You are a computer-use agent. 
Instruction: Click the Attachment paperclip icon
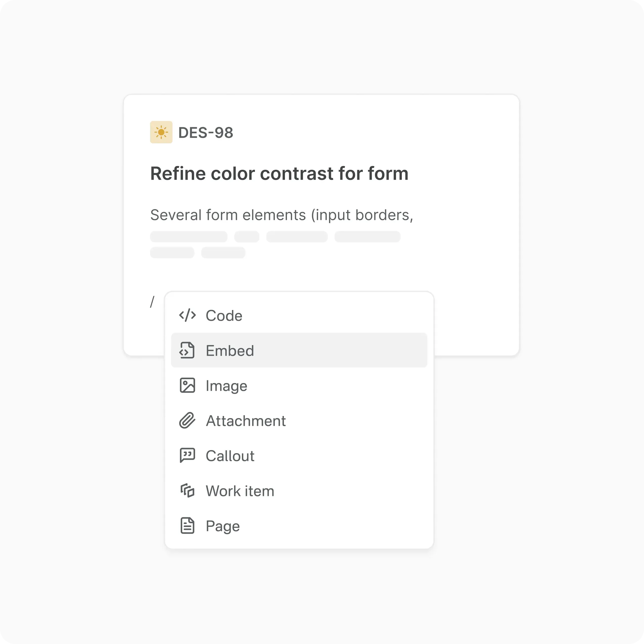point(187,420)
